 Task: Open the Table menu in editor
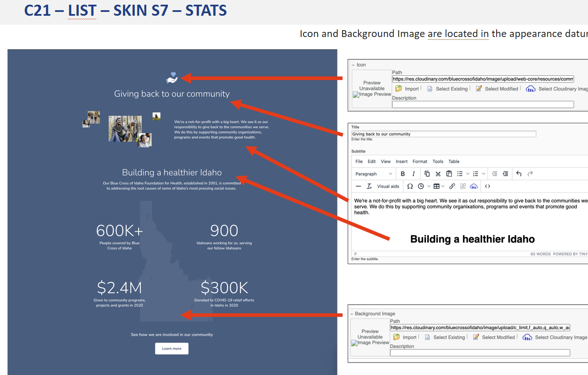point(454,162)
